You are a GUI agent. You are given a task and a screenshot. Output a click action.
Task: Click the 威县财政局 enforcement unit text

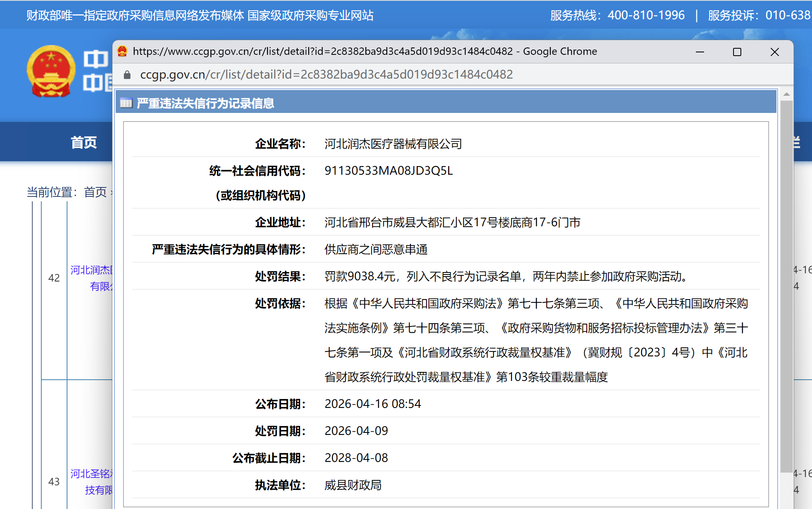353,485
